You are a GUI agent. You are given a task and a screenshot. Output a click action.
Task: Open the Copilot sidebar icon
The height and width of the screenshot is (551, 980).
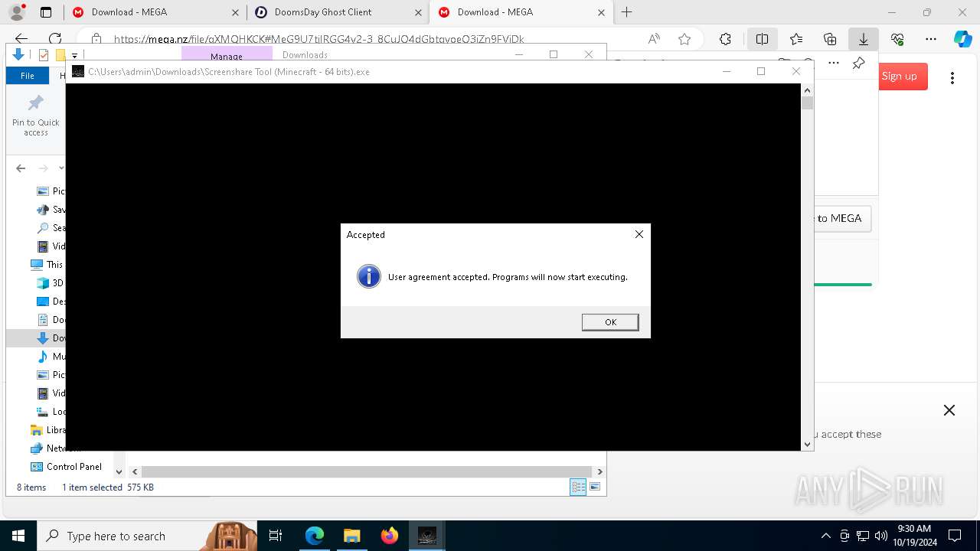tap(962, 39)
